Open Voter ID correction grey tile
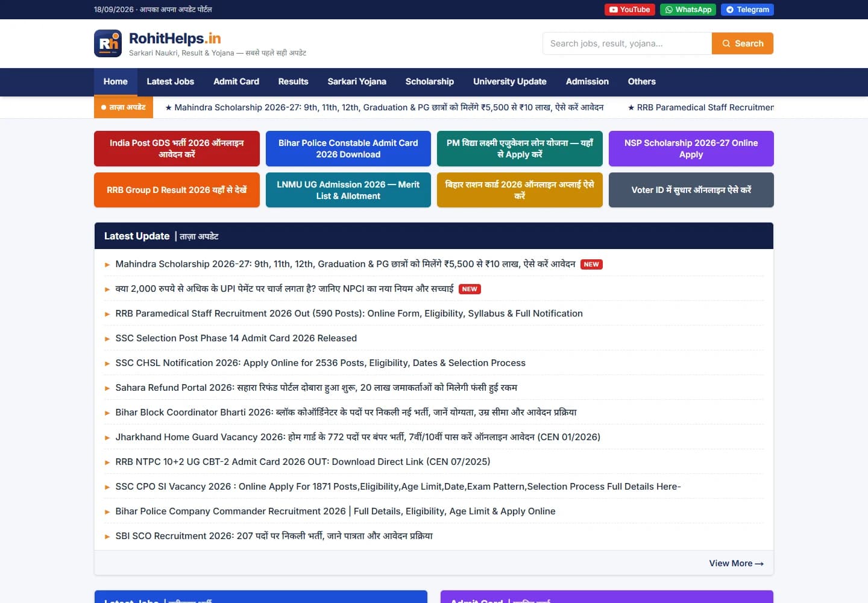The image size is (868, 603). click(x=691, y=190)
